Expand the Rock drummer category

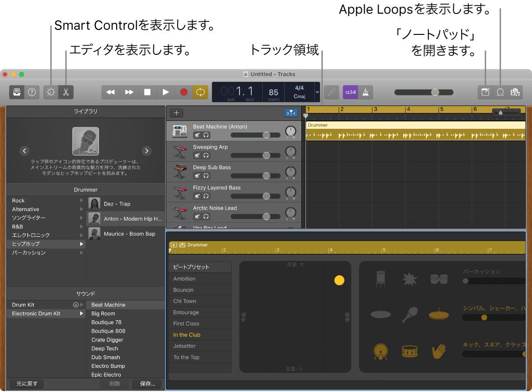[x=81, y=200]
